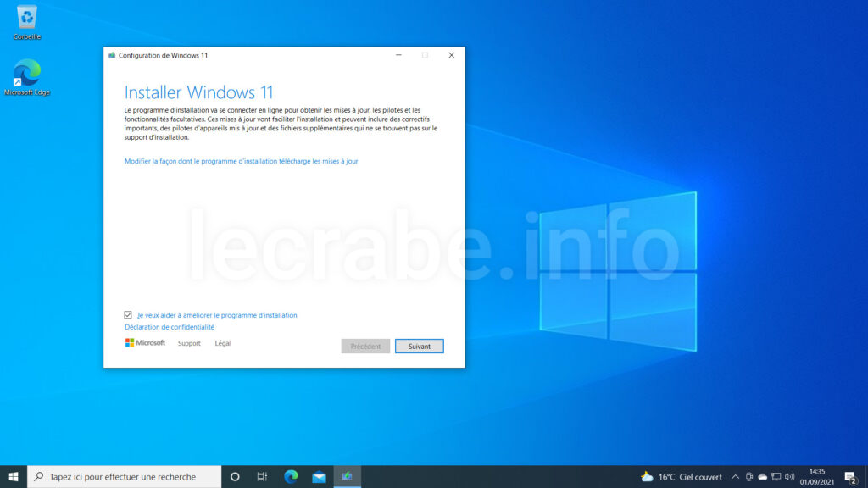Uncheck the aide à améliorer le programme checkbox
Image resolution: width=868 pixels, height=488 pixels.
coord(129,314)
